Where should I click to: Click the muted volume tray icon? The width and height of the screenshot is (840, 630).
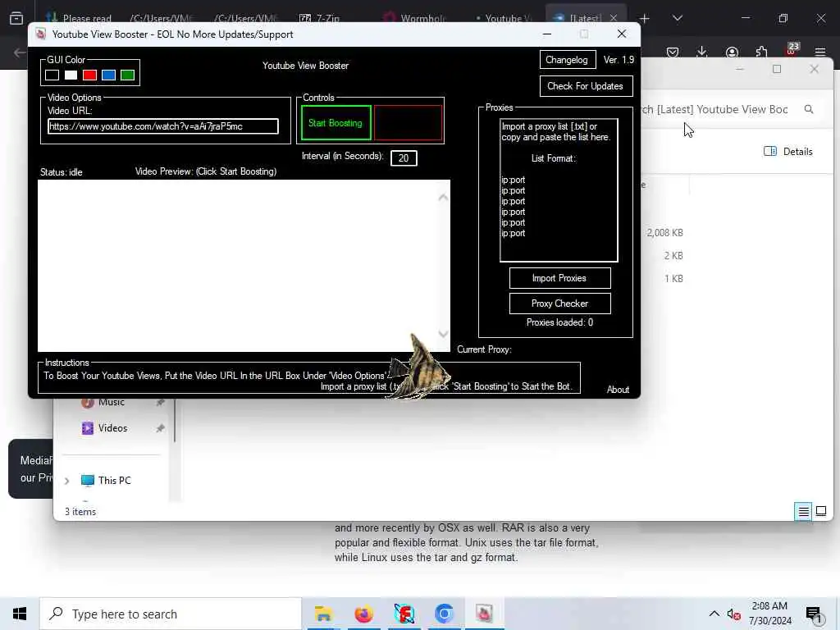(x=733, y=614)
